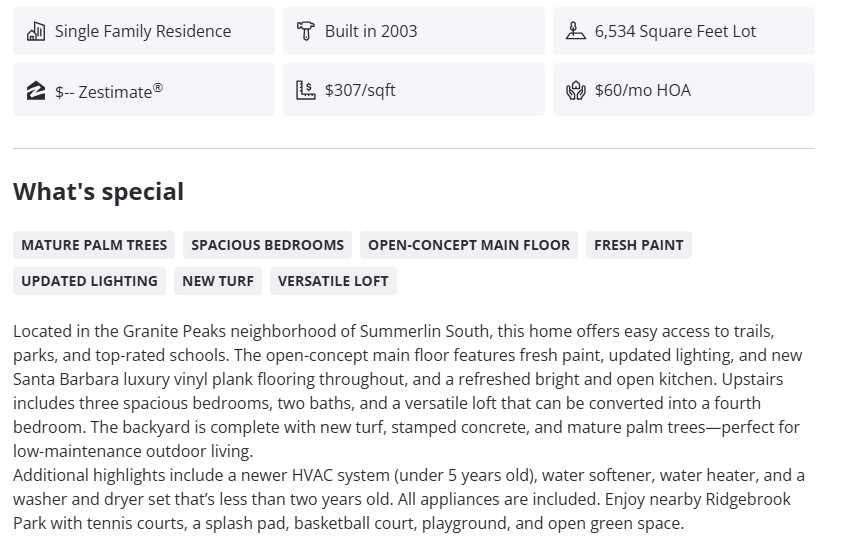This screenshot has height=544, width=852.
Task: Select the "Single Family Residence" text label
Action: (143, 32)
